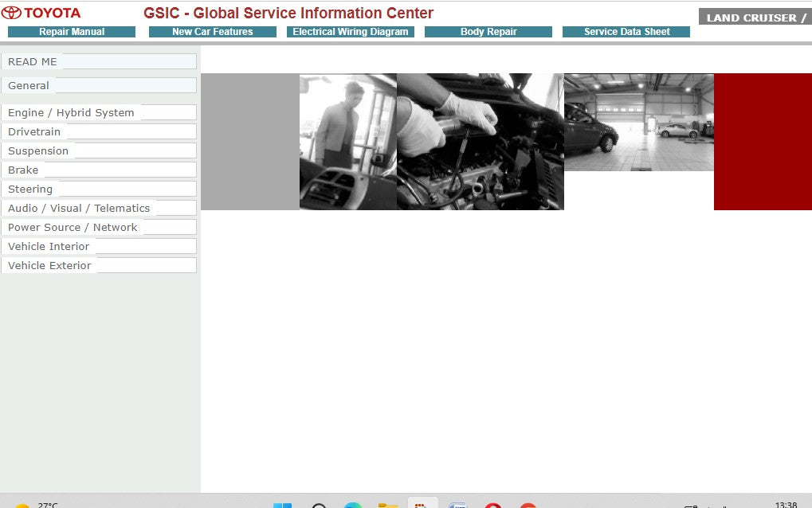The height and width of the screenshot is (508, 812).
Task: Open the General section
Action: point(99,85)
